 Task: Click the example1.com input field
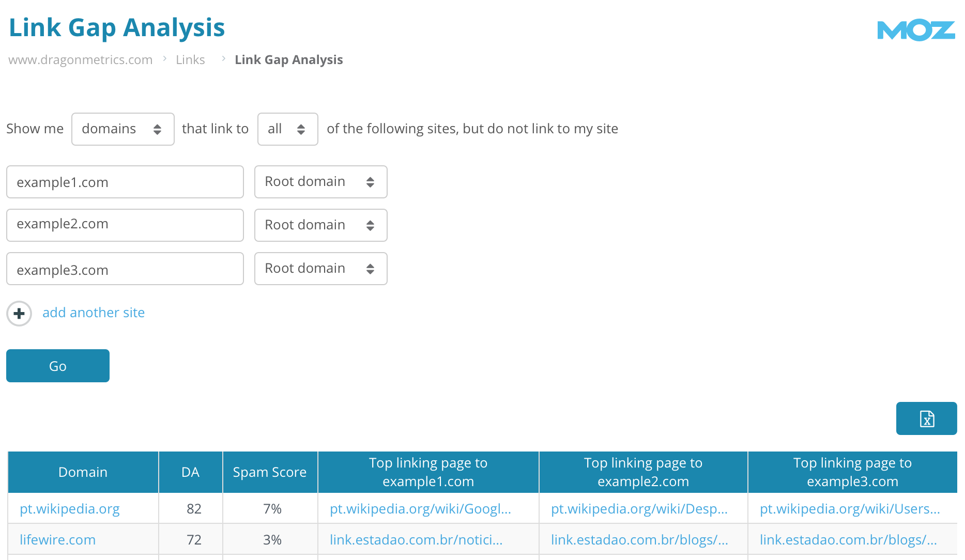[125, 182]
